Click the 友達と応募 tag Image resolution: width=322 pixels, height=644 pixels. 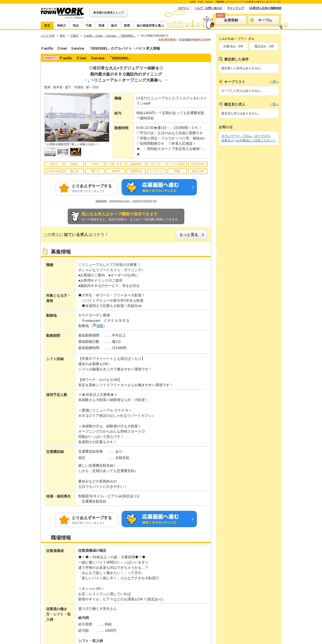198,171
